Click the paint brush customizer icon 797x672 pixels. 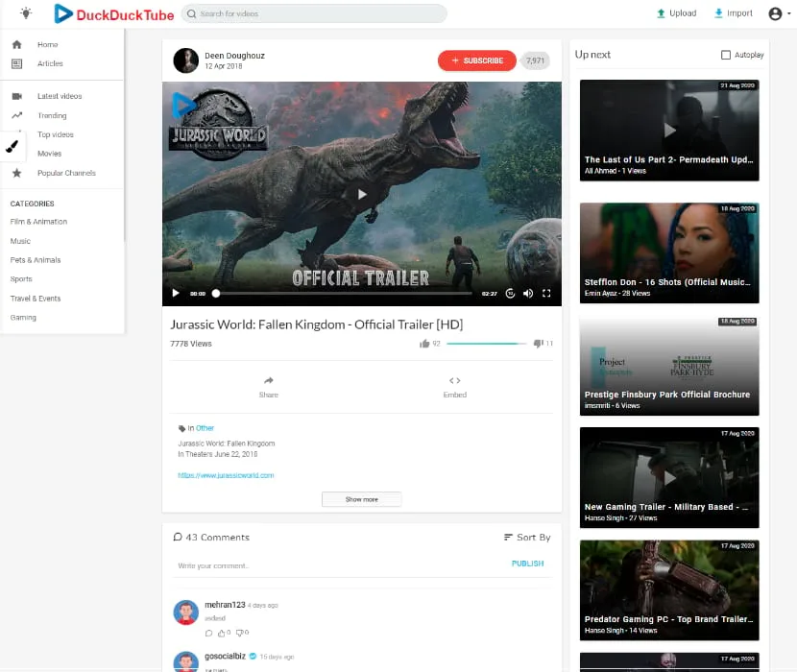click(x=12, y=147)
